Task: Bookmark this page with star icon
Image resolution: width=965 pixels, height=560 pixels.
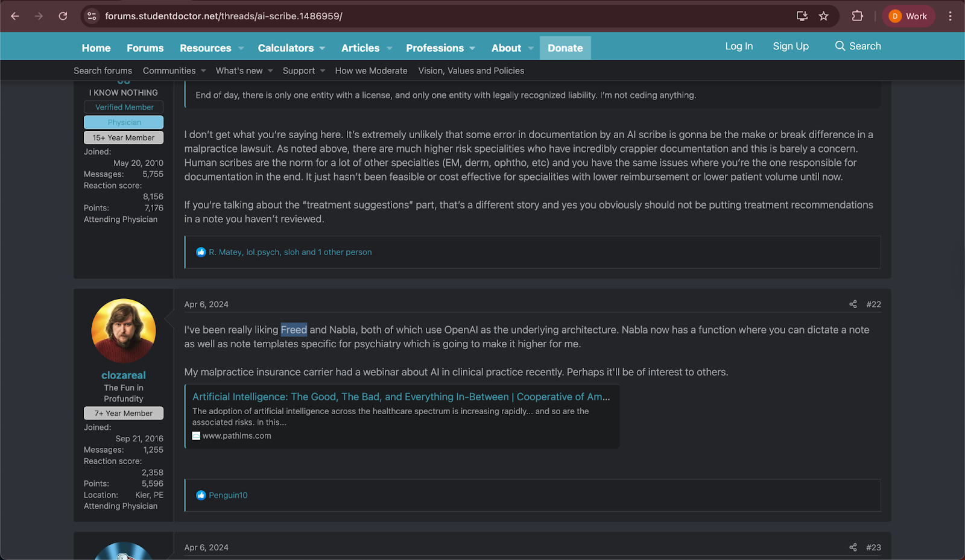Action: pos(824,16)
